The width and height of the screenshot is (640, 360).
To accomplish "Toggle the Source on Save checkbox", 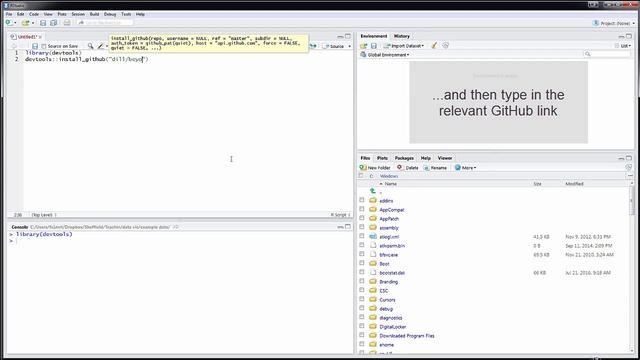I will pyautogui.click(x=44, y=46).
